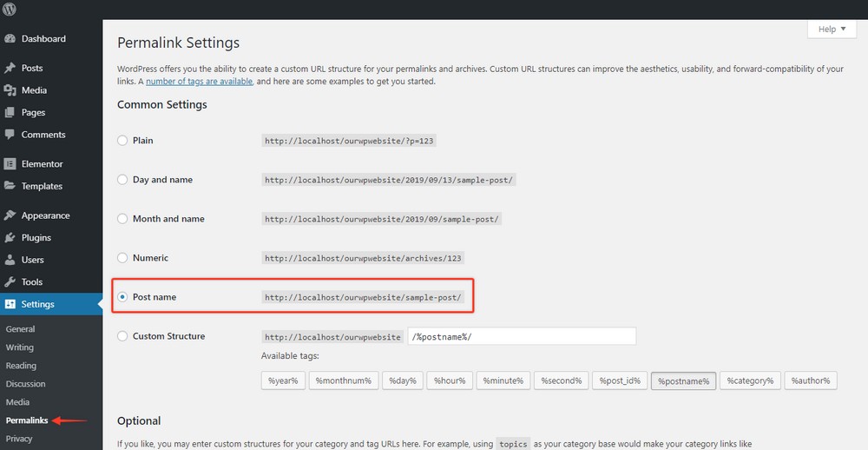Click the Settings menu label

coord(38,304)
